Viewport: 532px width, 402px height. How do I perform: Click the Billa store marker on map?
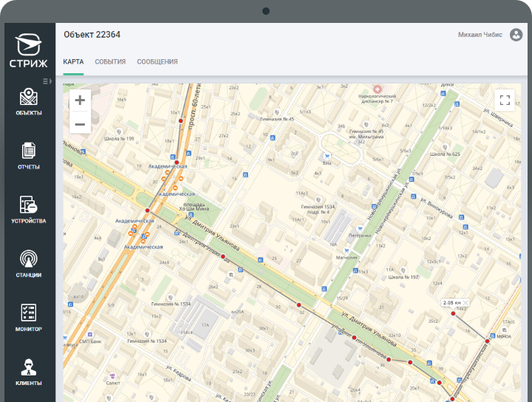326,156
